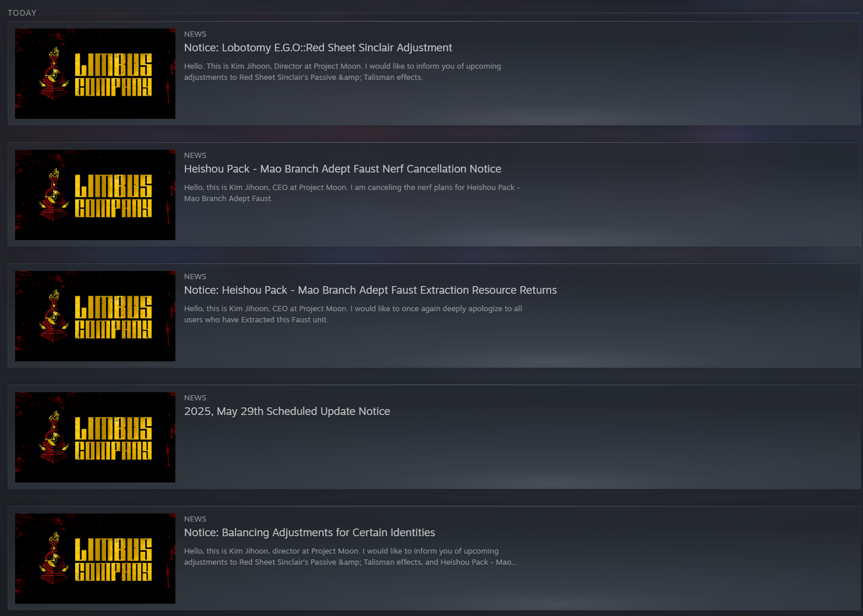Open the May 29th Scheduled Update thumbnail
The height and width of the screenshot is (616, 863).
point(95,437)
